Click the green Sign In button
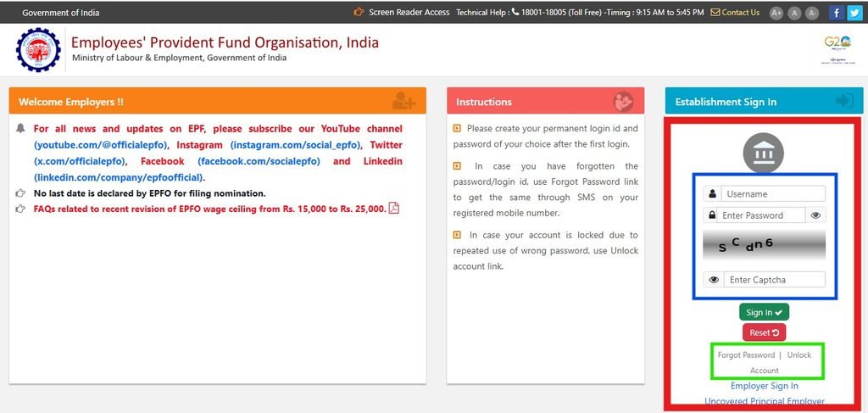The height and width of the screenshot is (413, 868). (x=764, y=312)
